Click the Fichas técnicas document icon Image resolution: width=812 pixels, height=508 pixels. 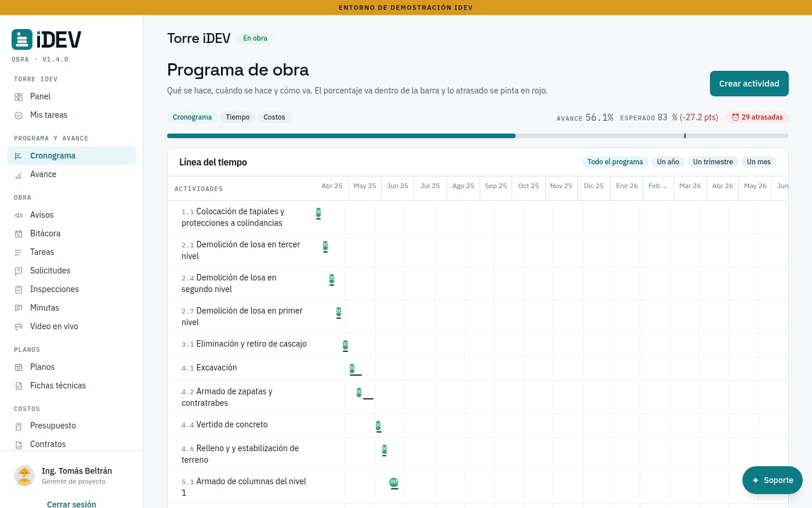point(19,386)
